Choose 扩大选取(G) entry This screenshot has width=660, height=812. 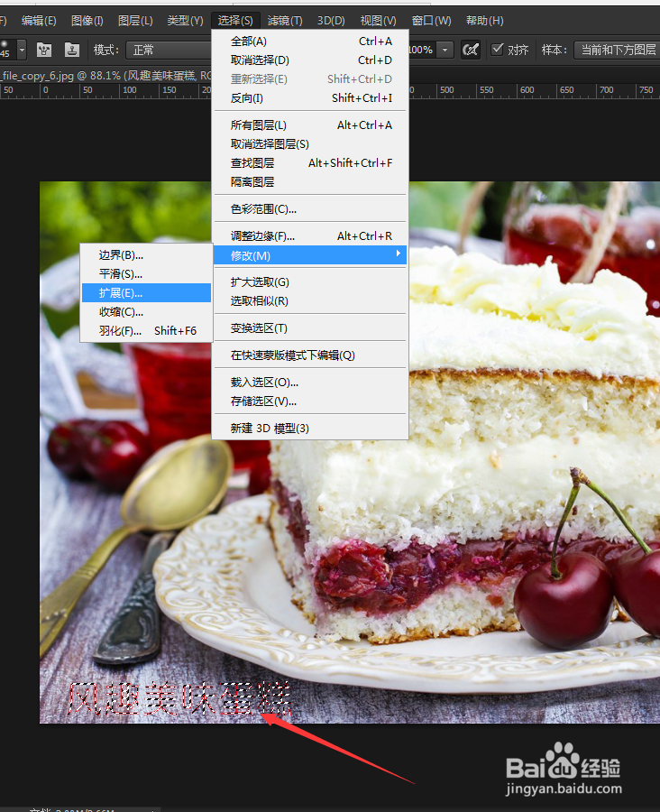[x=310, y=282]
